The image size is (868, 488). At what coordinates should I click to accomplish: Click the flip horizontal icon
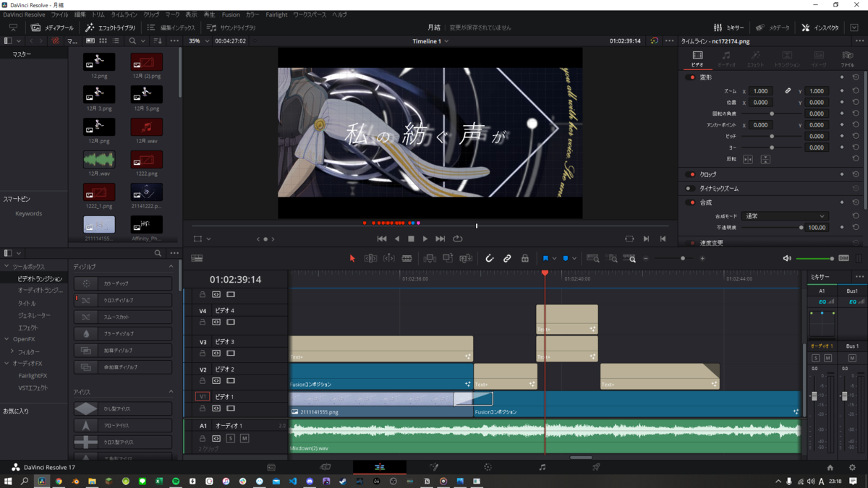tap(748, 159)
